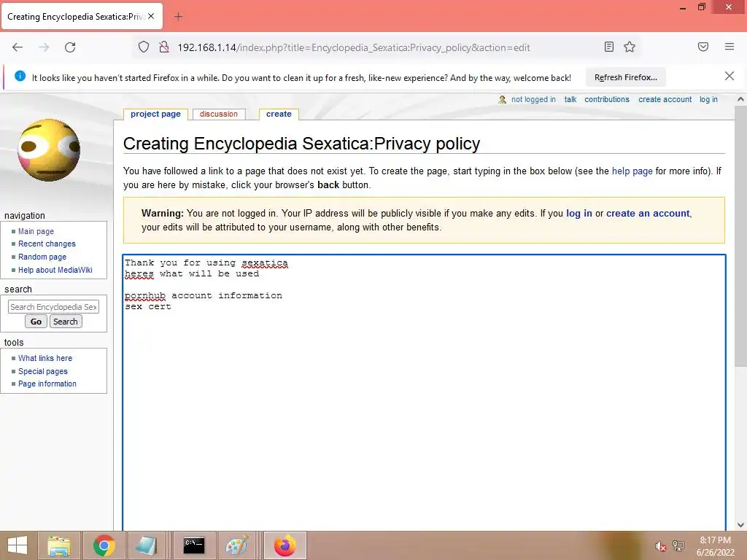Open What links here tool
The width and height of the screenshot is (747, 560).
pos(45,358)
